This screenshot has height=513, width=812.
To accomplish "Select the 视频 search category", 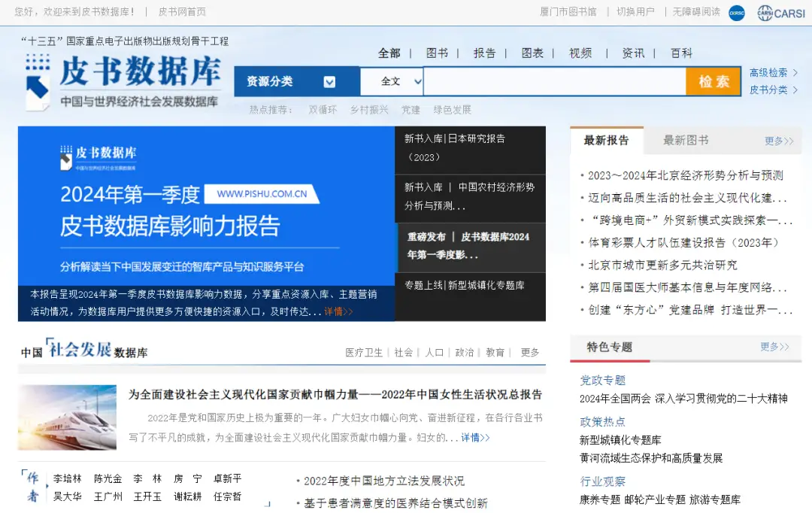I will [580, 53].
